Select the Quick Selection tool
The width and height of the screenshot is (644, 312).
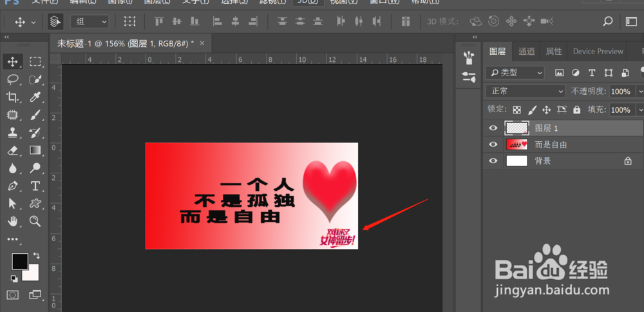pos(35,79)
